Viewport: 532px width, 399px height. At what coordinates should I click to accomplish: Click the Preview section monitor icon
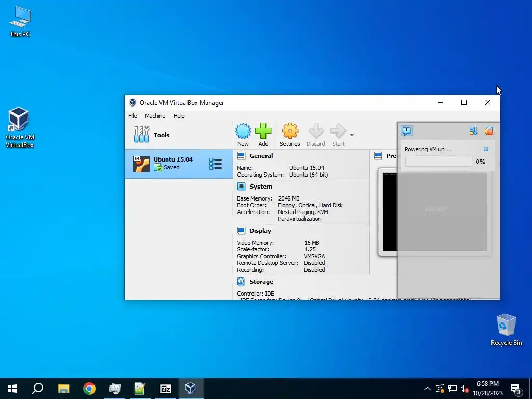[x=378, y=156]
